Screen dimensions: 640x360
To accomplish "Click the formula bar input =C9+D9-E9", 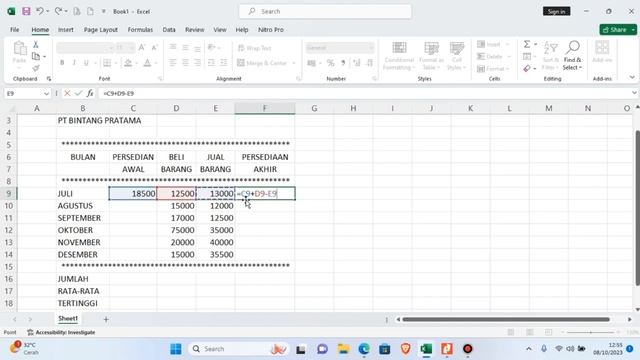I will click(x=363, y=93).
